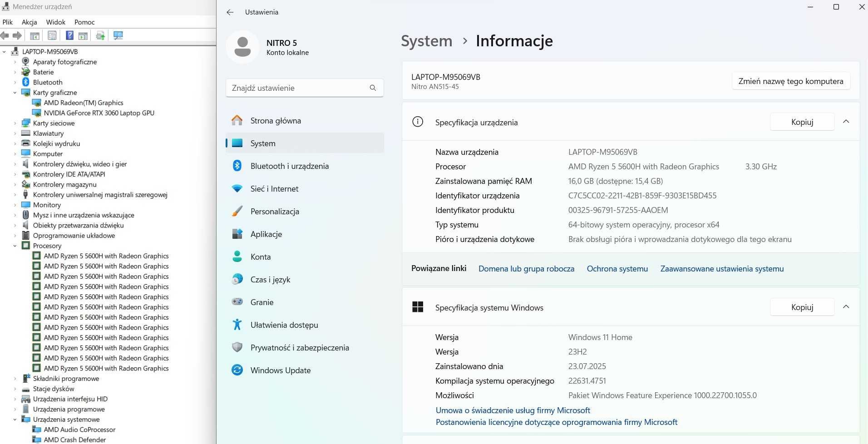Click the Wi-Fi icon for Sieć i Internet
This screenshot has height=444, width=868.
[237, 188]
